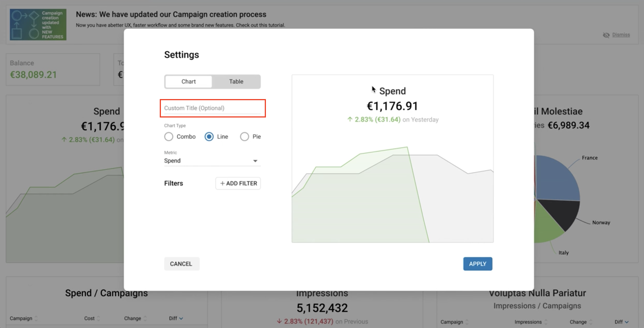Open the Metric Spend dropdown

point(212,161)
